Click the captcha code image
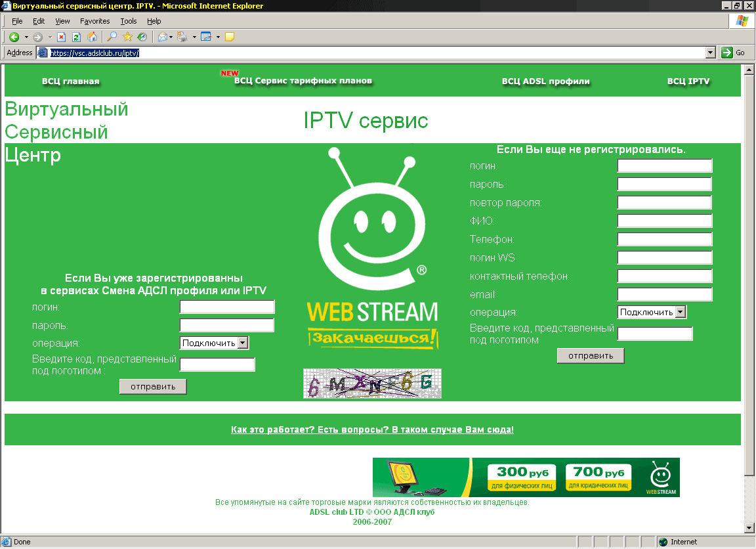Screen dimensions: 756x549 (x=372, y=384)
